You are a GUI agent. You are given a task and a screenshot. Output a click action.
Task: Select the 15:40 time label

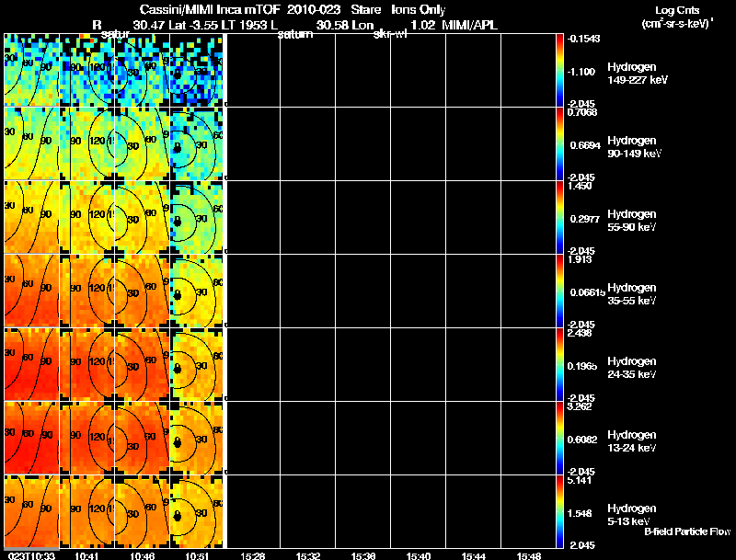[x=419, y=555]
